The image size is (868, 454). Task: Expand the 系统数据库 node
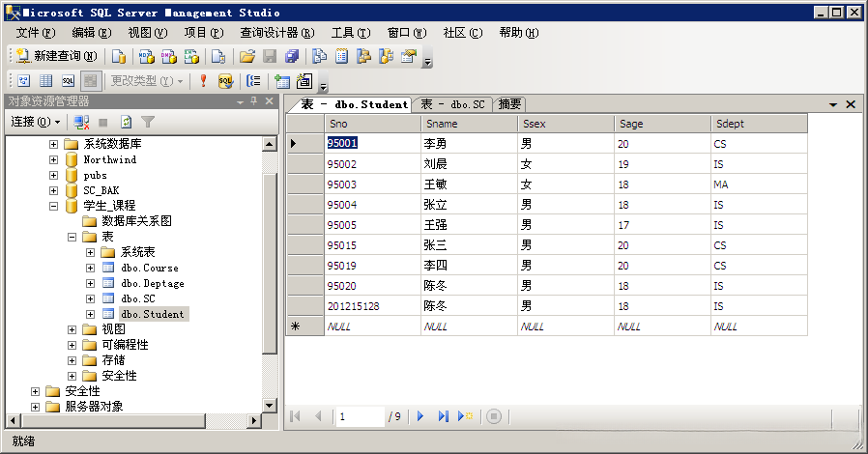click(x=54, y=144)
